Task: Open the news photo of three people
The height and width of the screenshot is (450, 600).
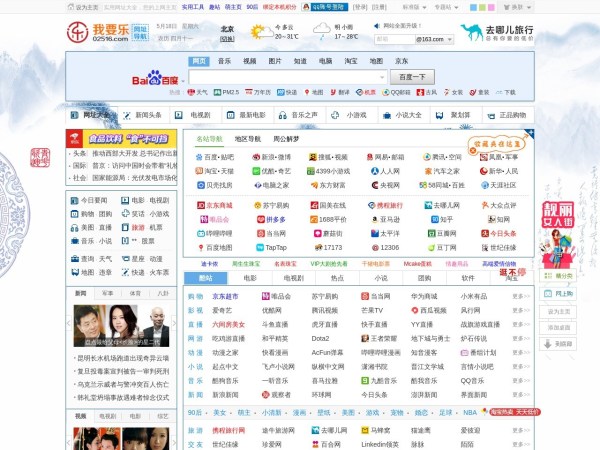Action: 121,326
